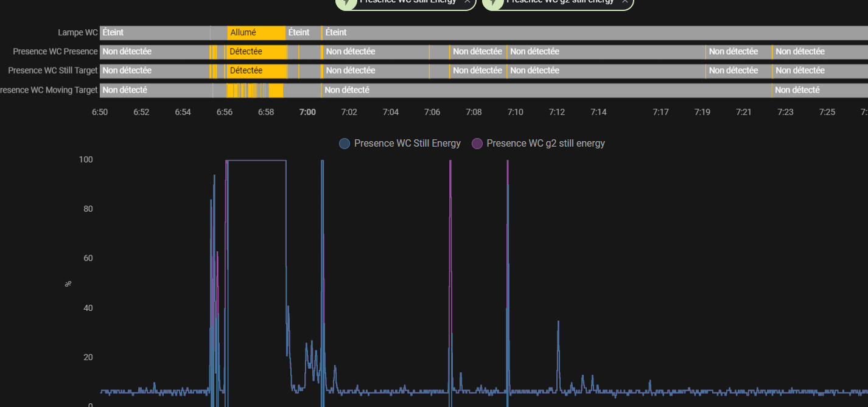Click the 40 value on the y-axis
This screenshot has height=407, width=868.
tap(88, 308)
